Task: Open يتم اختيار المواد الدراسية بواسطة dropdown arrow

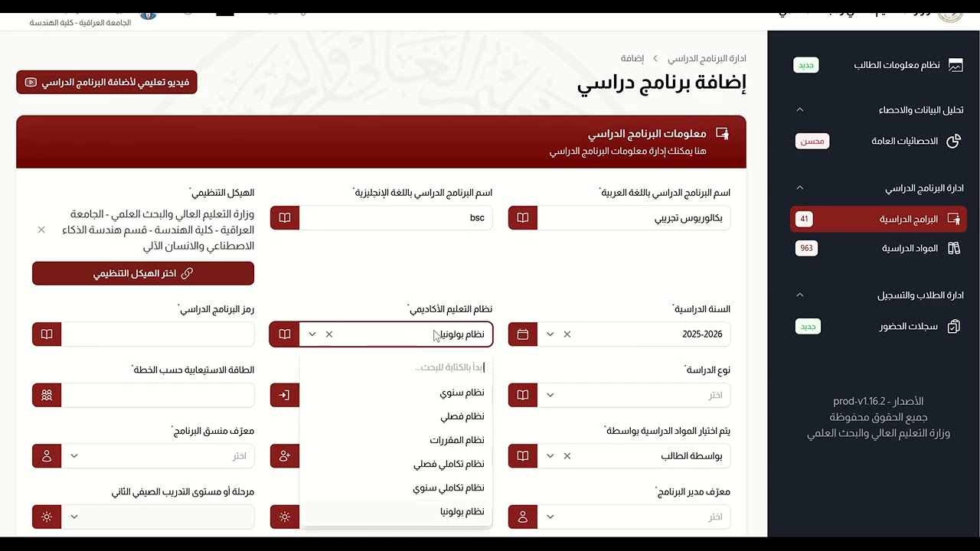Action: 550,456
